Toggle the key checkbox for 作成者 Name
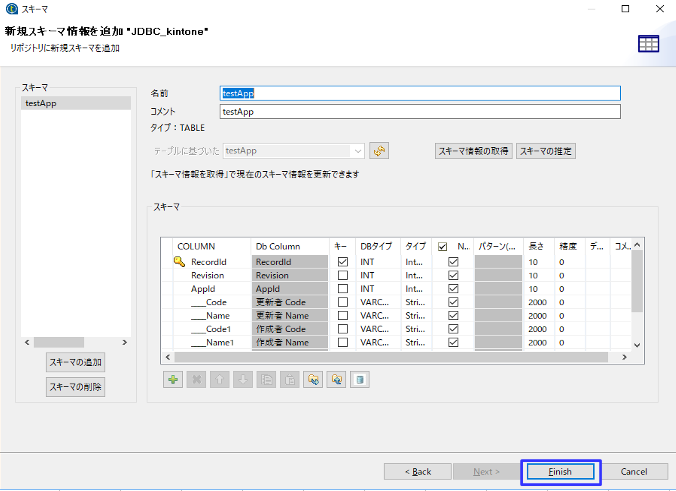Screen dimensions: 676x491 click(343, 342)
